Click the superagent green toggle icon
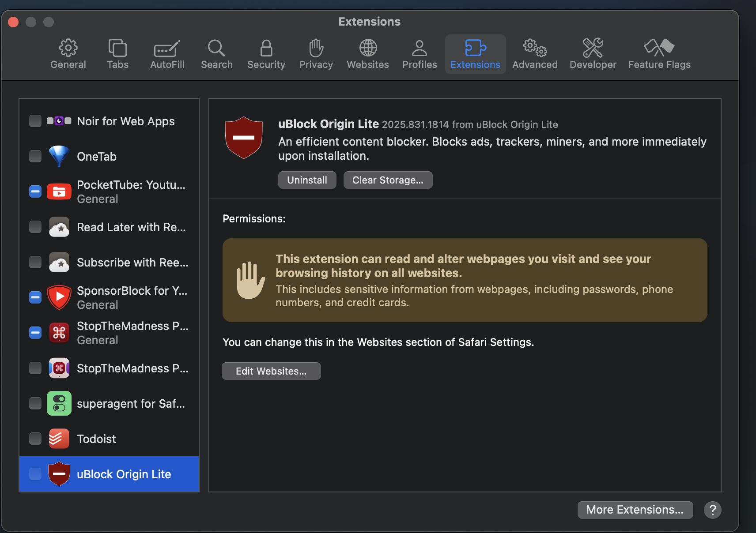756x533 pixels. [x=59, y=403]
